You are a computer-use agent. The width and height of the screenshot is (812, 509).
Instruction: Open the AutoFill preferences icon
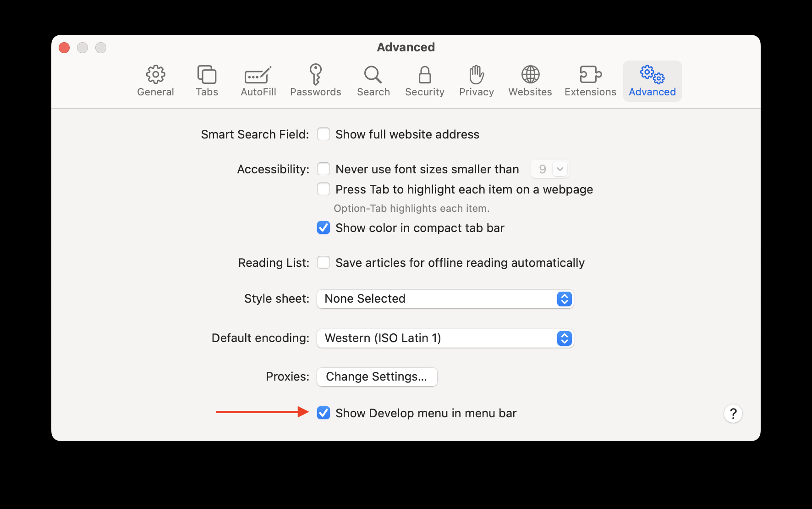click(258, 81)
